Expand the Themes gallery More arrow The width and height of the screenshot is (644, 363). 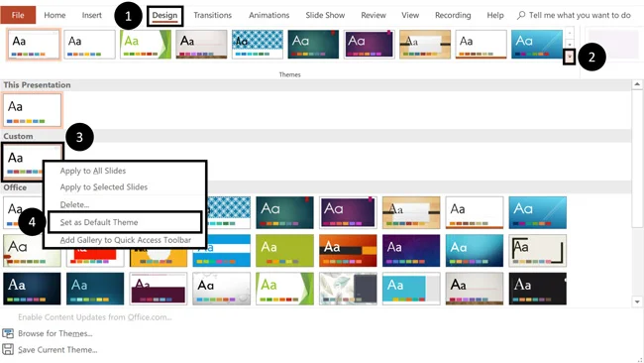pos(570,57)
